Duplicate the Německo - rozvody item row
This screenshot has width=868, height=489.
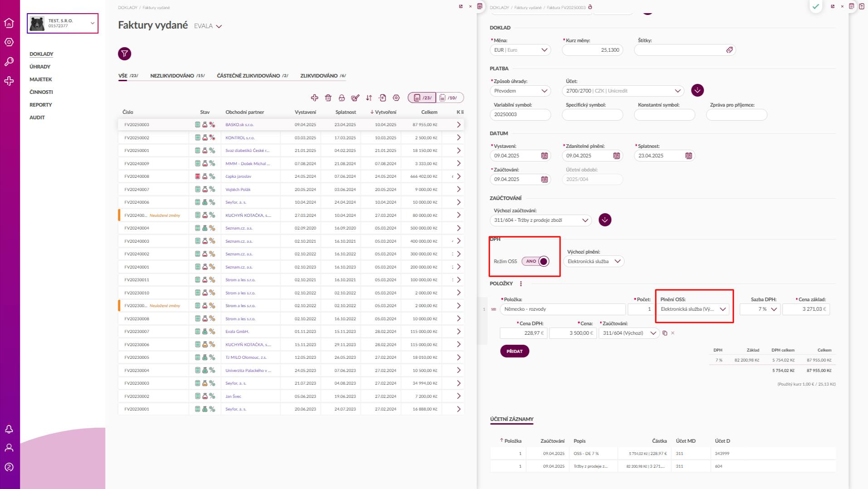(x=665, y=333)
